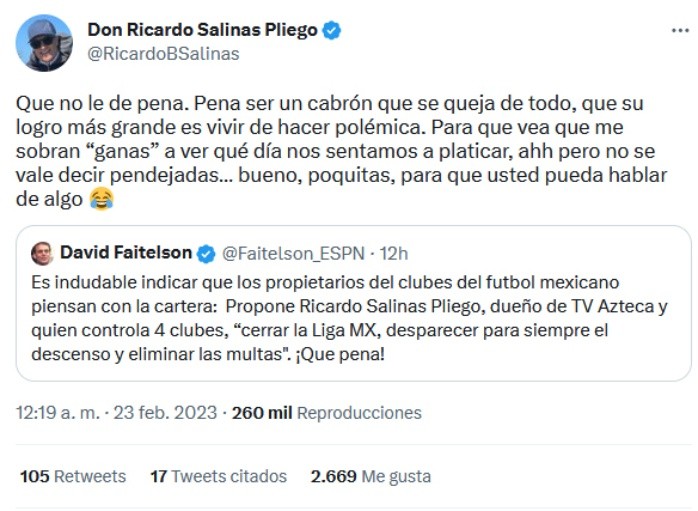This screenshot has height=511, width=698.
Task: Click the laughing emoji ending the tweet
Action: [101, 200]
